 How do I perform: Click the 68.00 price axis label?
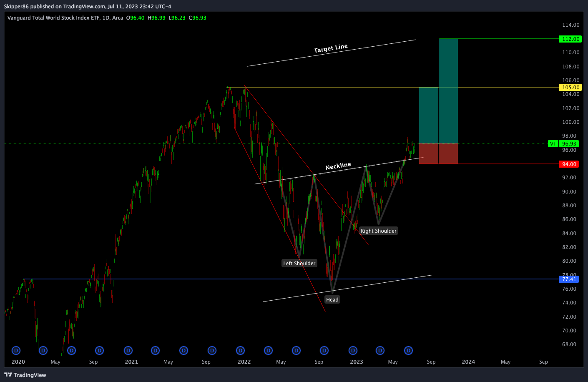[x=569, y=344]
